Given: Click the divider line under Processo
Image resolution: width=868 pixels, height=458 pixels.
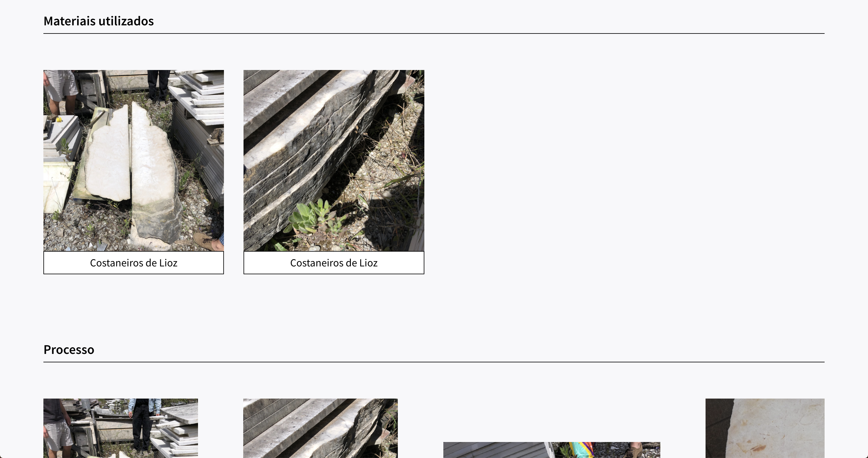Looking at the screenshot, I should [x=434, y=362].
